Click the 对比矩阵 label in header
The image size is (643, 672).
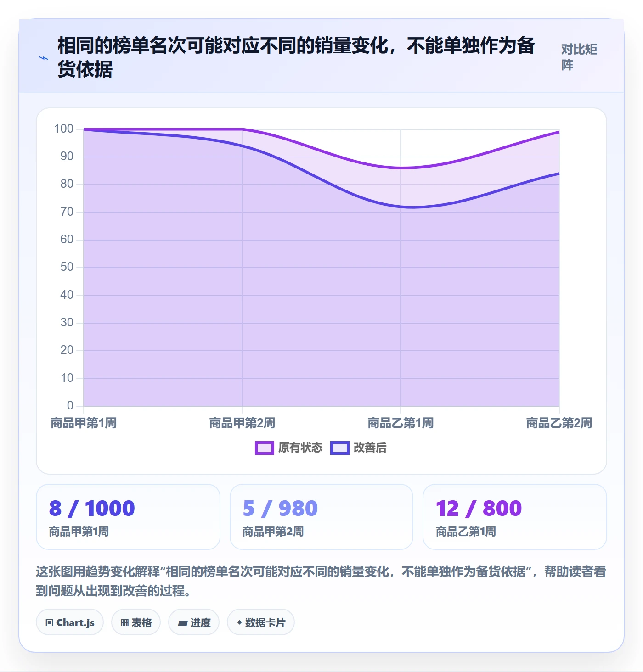pos(579,57)
